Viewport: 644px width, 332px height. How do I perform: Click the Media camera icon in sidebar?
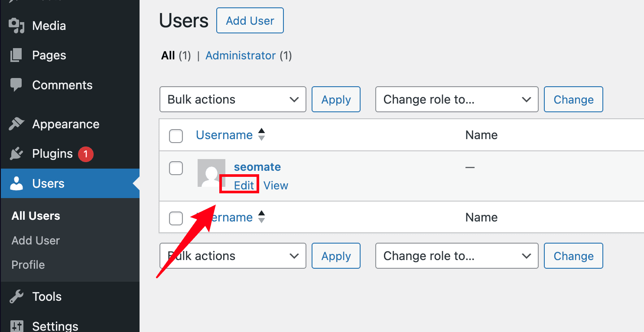[16, 26]
